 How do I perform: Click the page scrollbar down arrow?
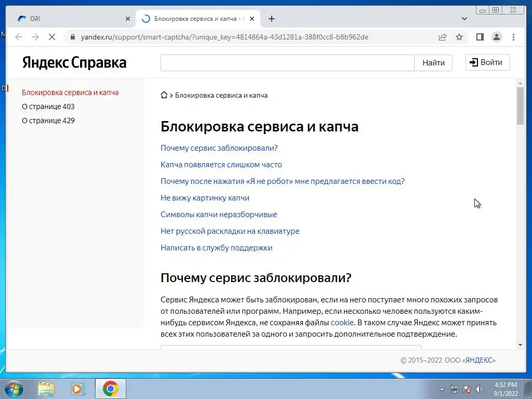pyautogui.click(x=520, y=345)
